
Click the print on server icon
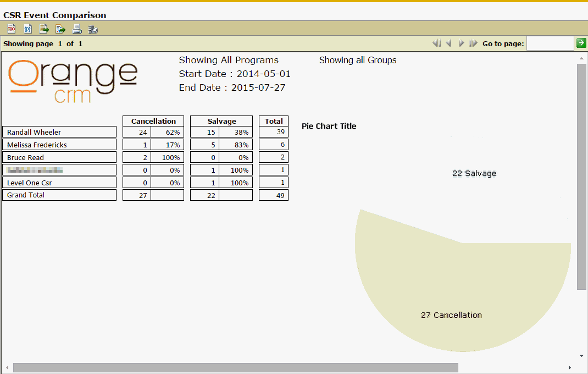[93, 29]
